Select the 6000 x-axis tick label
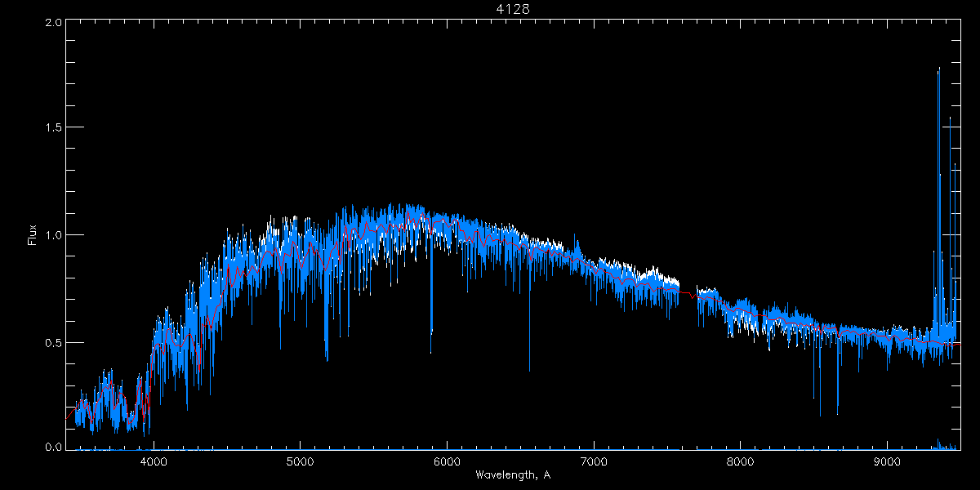Screen dimensions: 980x490 click(447, 461)
